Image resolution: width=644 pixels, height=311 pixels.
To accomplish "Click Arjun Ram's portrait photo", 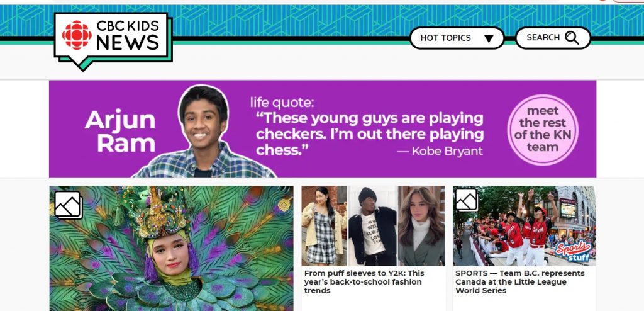I will tap(204, 132).
